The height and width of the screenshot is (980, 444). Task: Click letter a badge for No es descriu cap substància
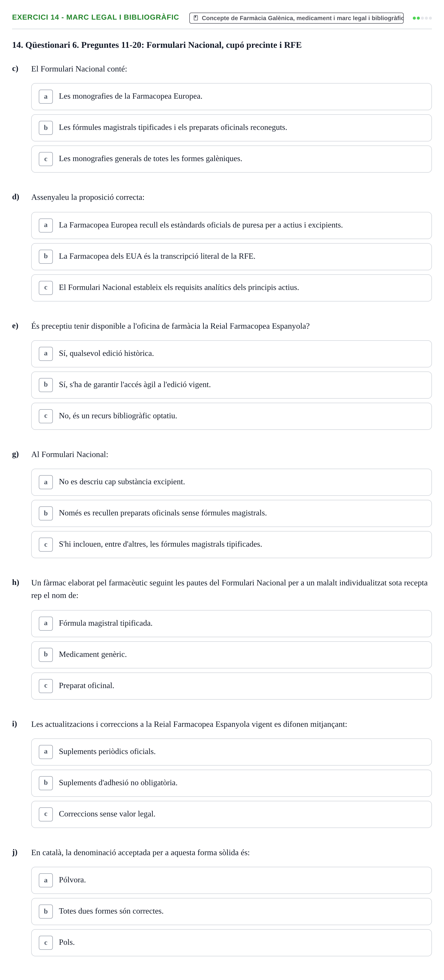coord(46,482)
